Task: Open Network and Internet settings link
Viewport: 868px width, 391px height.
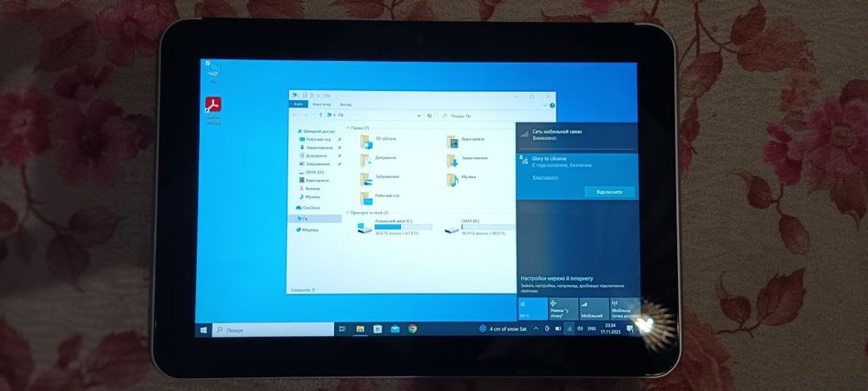Action: pos(557,278)
